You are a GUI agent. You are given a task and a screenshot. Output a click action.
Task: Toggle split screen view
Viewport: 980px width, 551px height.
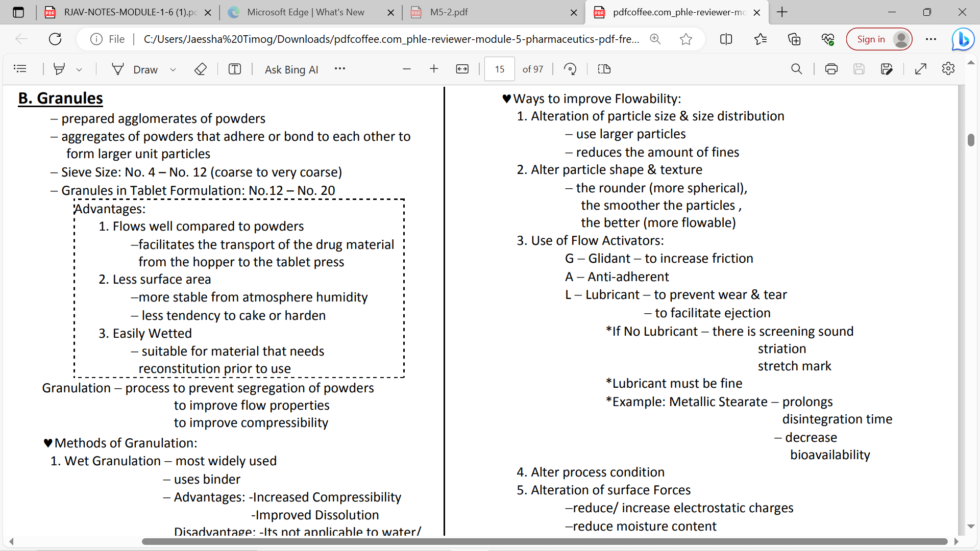click(x=726, y=39)
